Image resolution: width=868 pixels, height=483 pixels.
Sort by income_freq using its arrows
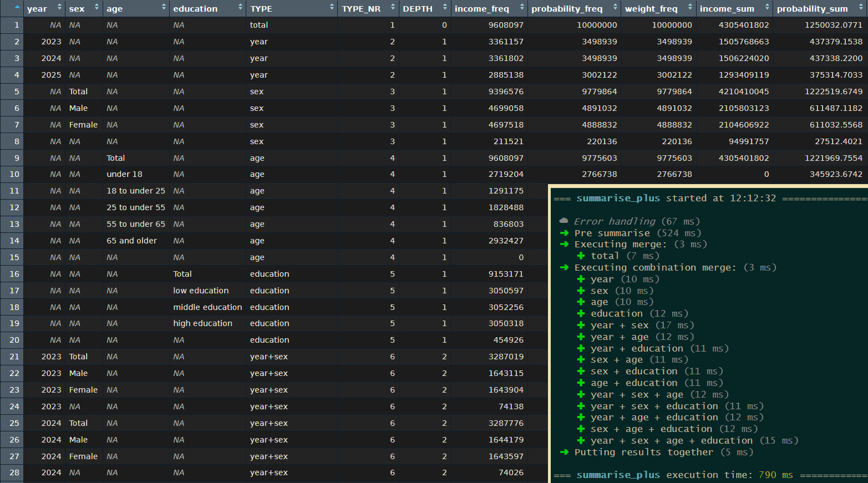(x=522, y=8)
